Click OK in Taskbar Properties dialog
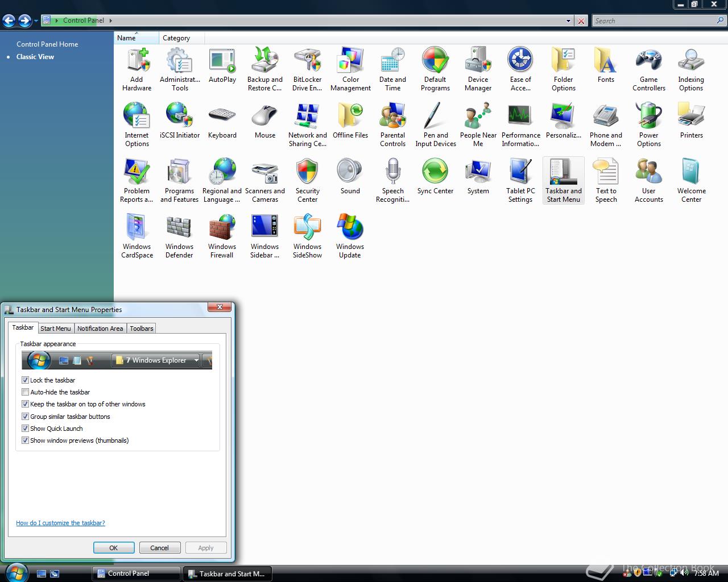Screen dimensions: 728x582 [114, 548]
